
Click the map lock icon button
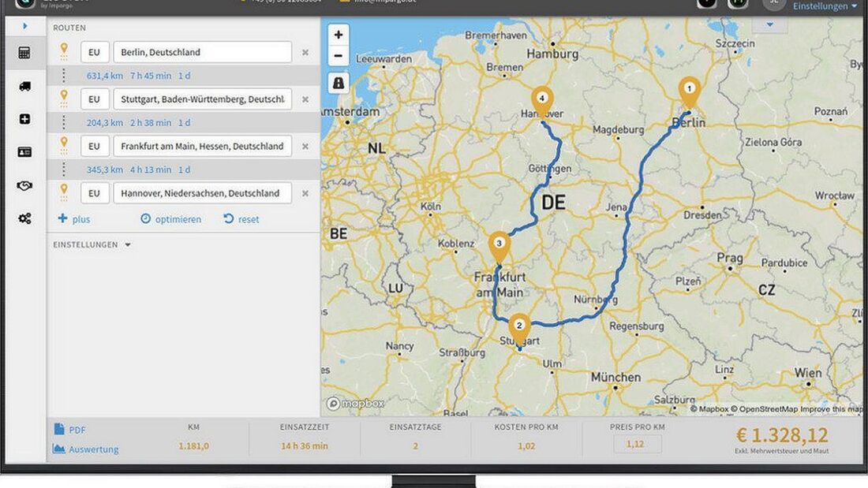pyautogui.click(x=339, y=83)
